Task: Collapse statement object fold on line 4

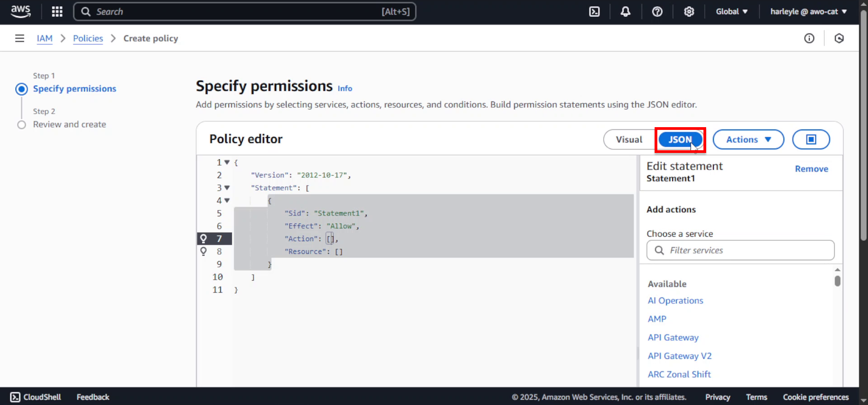Action: (x=227, y=200)
